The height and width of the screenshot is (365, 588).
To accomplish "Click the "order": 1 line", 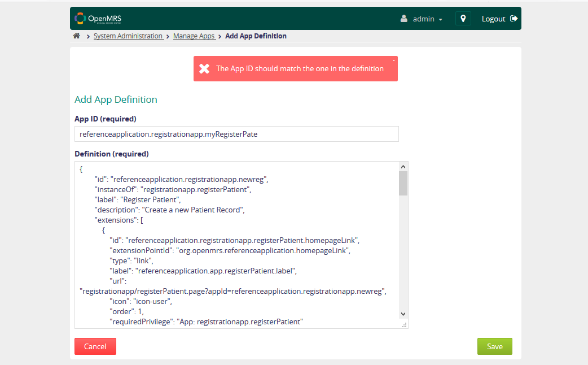I will pyautogui.click(x=127, y=312).
